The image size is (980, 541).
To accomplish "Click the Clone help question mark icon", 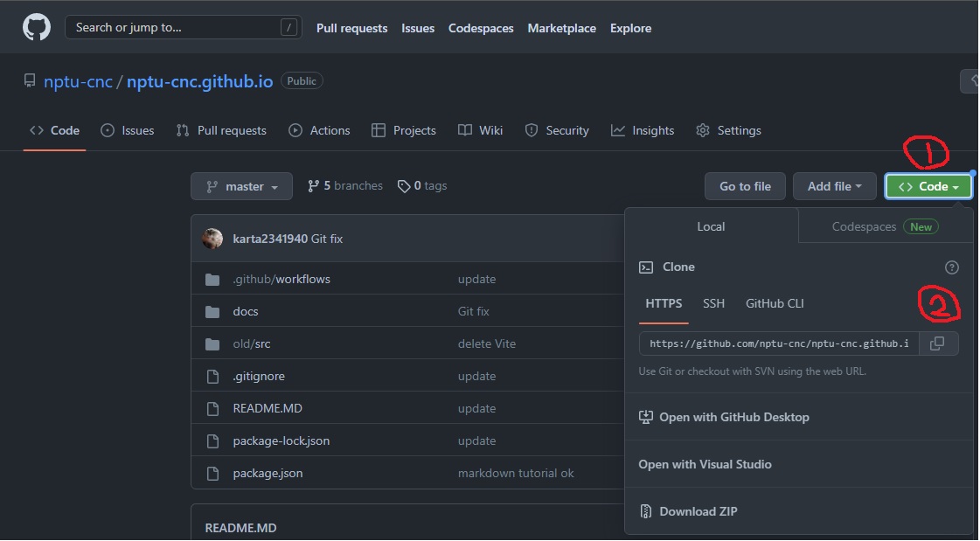I will click(x=952, y=267).
